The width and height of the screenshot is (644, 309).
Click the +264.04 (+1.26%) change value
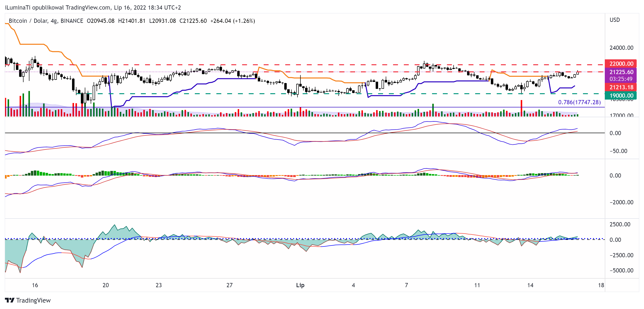(x=233, y=21)
